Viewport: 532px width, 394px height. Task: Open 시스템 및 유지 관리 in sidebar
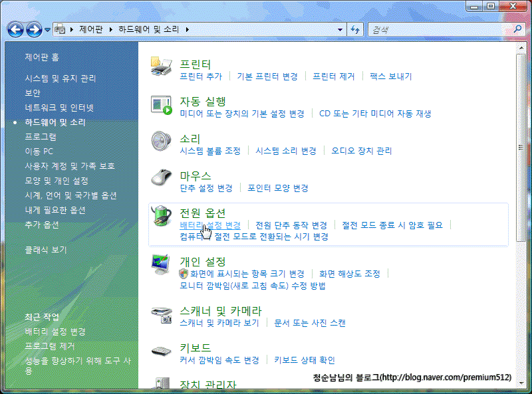[61, 78]
